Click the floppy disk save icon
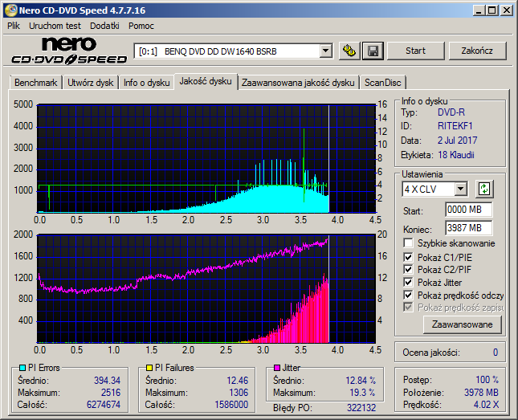518x420 pixels. (x=373, y=51)
